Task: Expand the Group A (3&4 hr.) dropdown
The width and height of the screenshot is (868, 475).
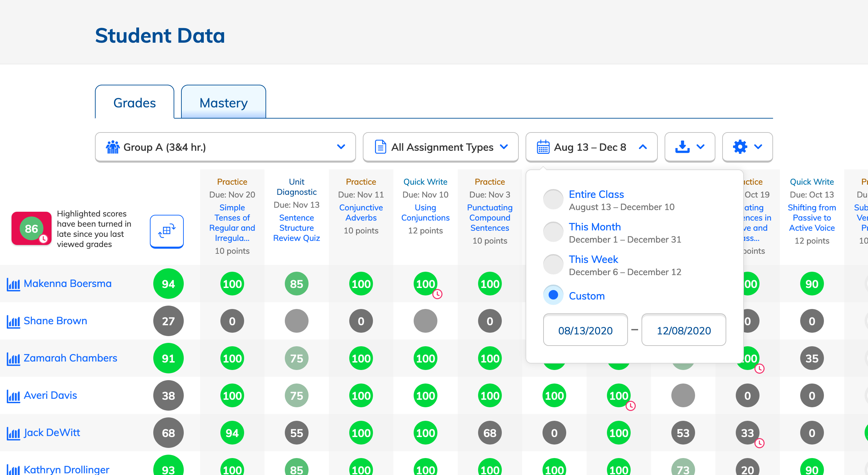Action: pos(225,147)
